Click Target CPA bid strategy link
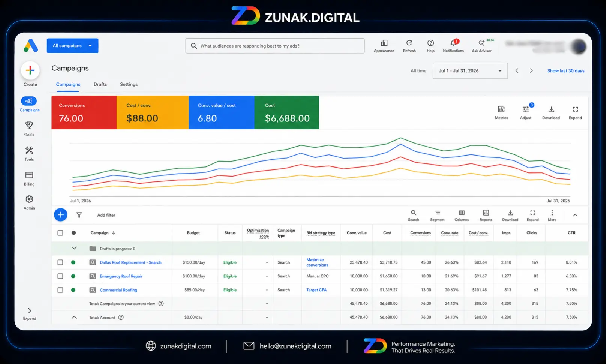607x364 pixels. point(316,290)
